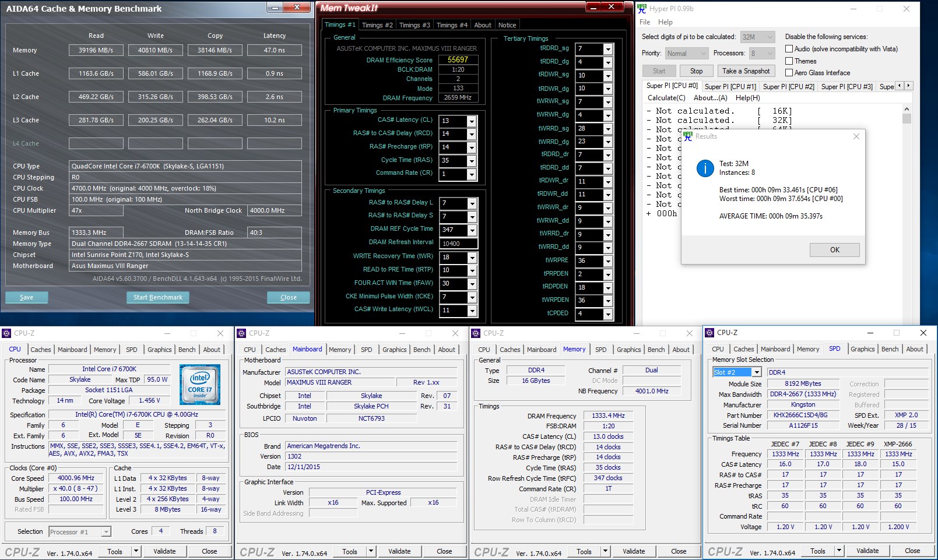Click the Save button in AIDA64

tap(27, 297)
